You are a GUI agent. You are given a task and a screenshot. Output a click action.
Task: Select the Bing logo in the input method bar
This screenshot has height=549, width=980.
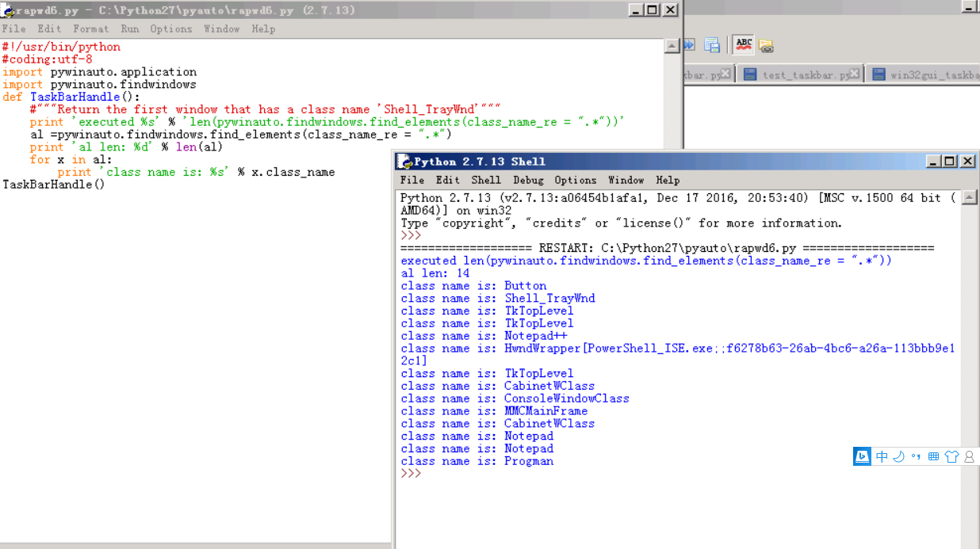pyautogui.click(x=862, y=456)
